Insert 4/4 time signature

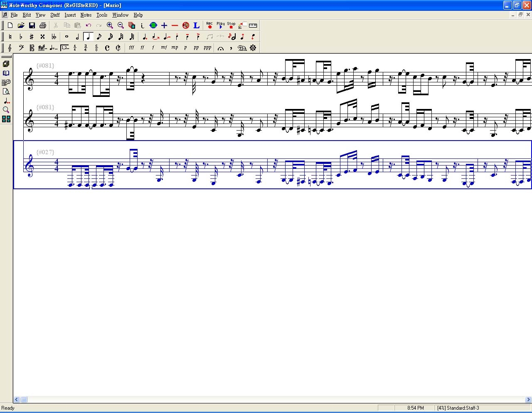click(x=75, y=48)
